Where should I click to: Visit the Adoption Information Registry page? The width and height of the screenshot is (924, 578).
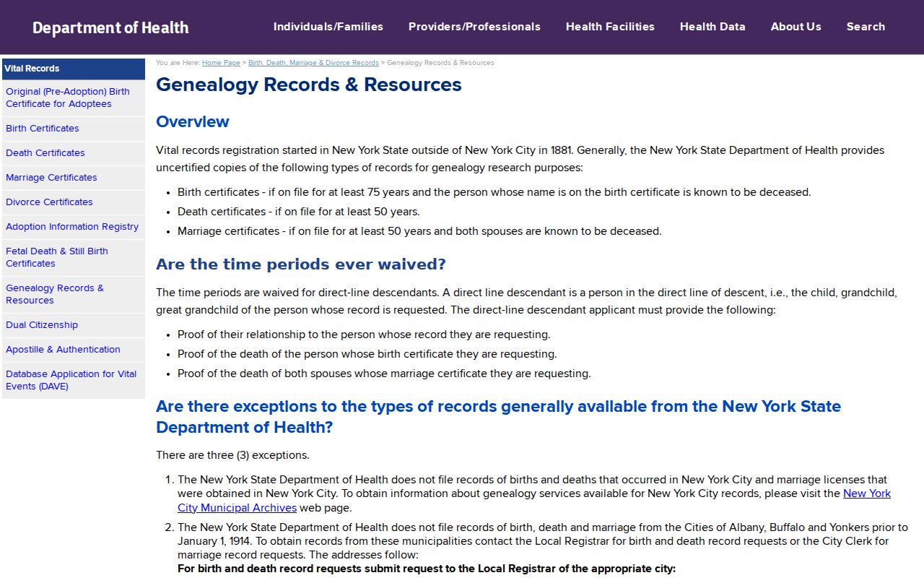tap(74, 227)
